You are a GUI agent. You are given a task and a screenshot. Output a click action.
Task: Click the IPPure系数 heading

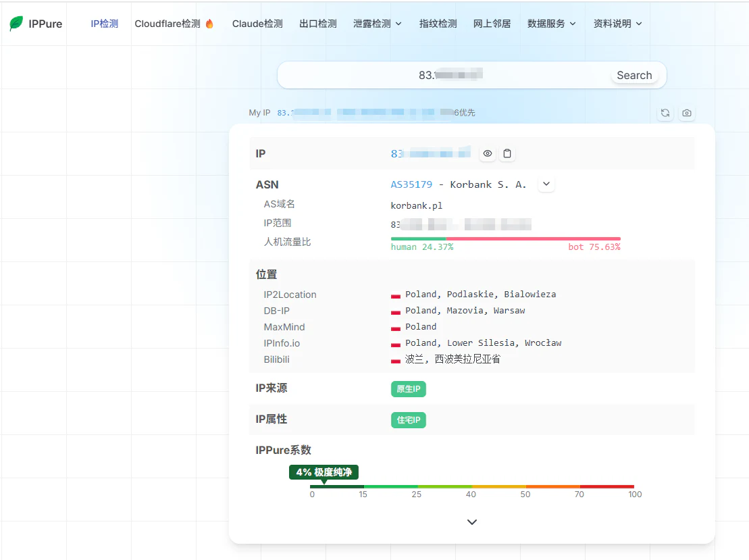pos(283,450)
